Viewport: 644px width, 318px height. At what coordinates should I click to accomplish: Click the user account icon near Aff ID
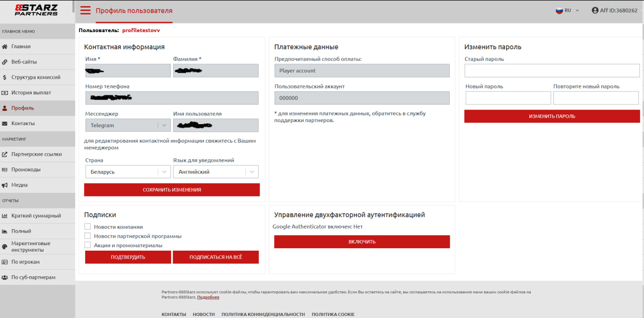click(x=595, y=11)
